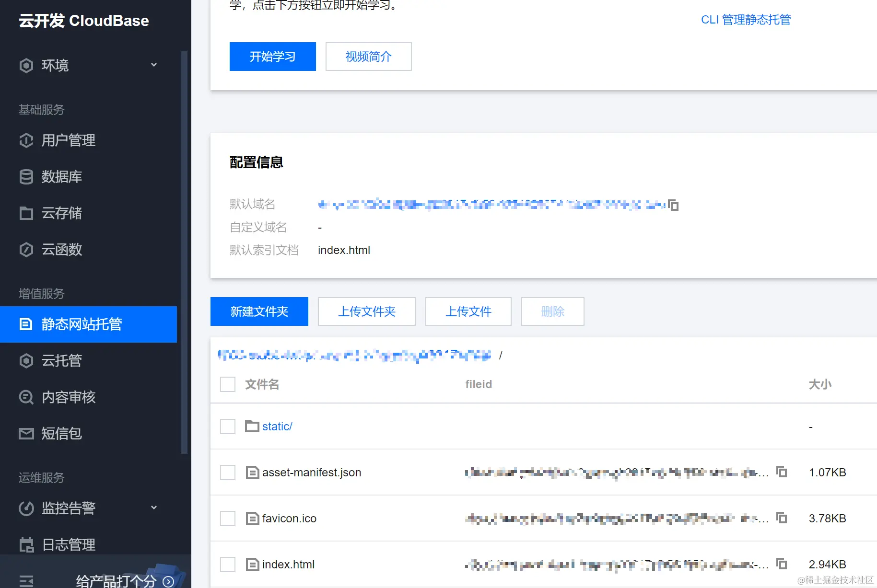Click the 静态网站托管 document icon

point(26,324)
